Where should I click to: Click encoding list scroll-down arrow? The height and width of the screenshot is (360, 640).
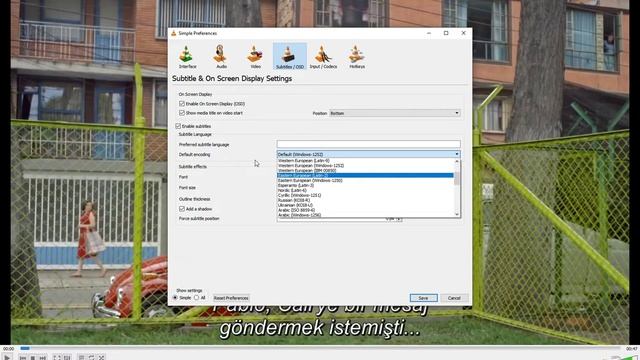tap(457, 214)
